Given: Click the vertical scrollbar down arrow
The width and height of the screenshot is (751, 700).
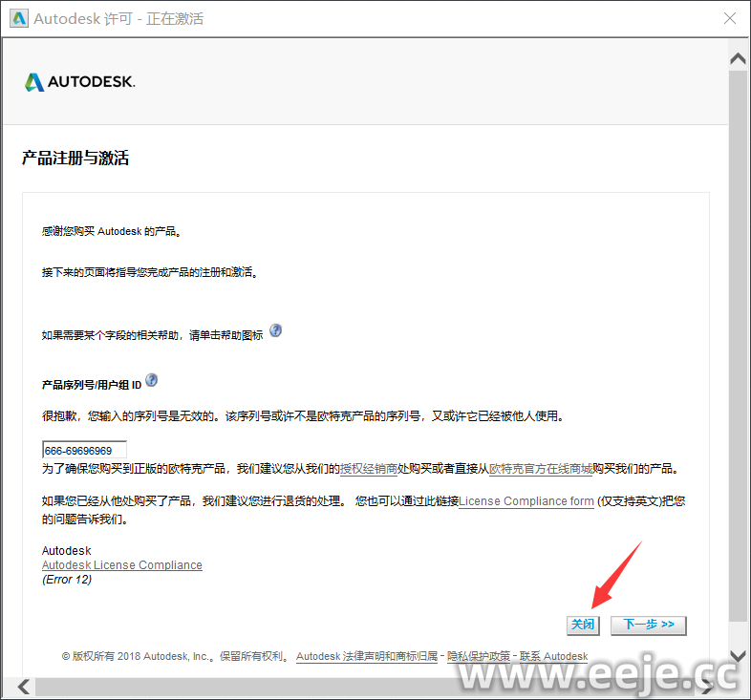Looking at the screenshot, I should (738, 656).
